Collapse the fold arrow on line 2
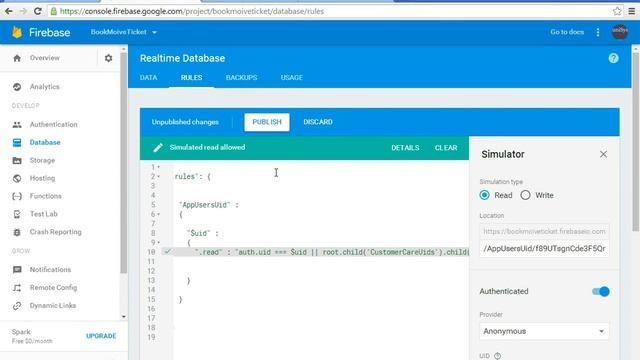Viewport: 640px width, 360px height. 158,176
